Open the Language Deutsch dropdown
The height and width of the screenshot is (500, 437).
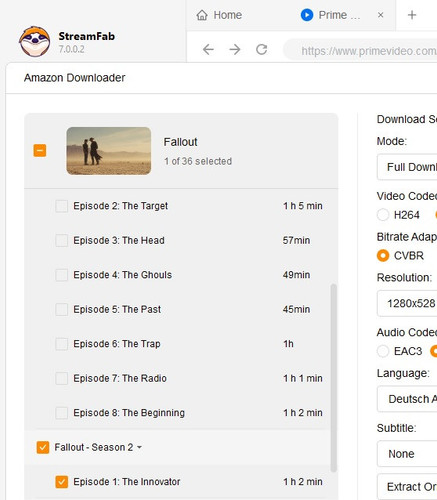[x=407, y=399]
